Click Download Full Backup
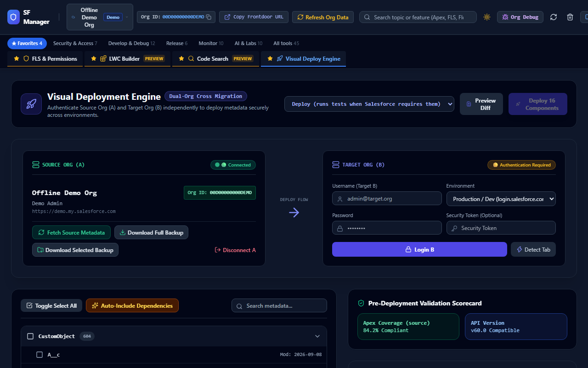The height and width of the screenshot is (368, 588). (x=151, y=232)
